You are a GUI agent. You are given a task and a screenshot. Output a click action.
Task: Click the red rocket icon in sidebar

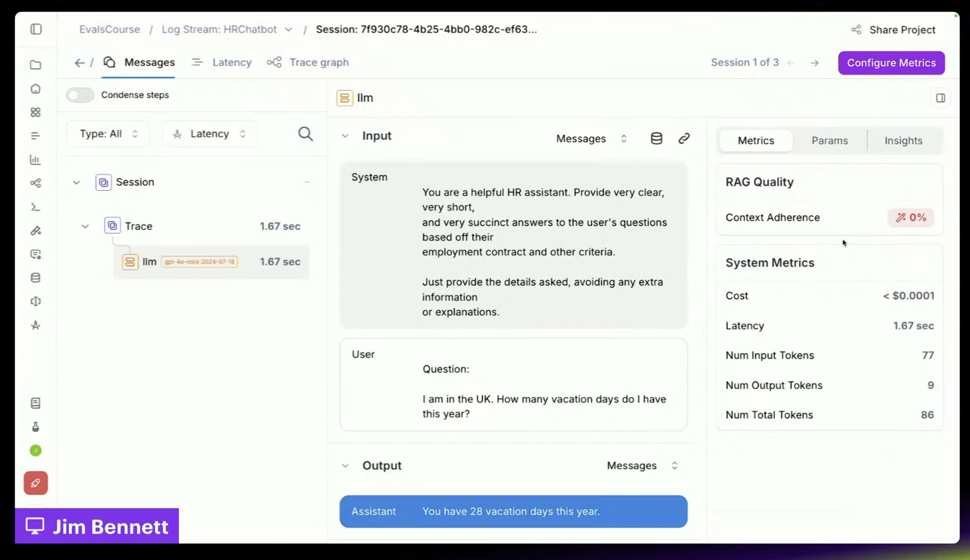point(35,483)
